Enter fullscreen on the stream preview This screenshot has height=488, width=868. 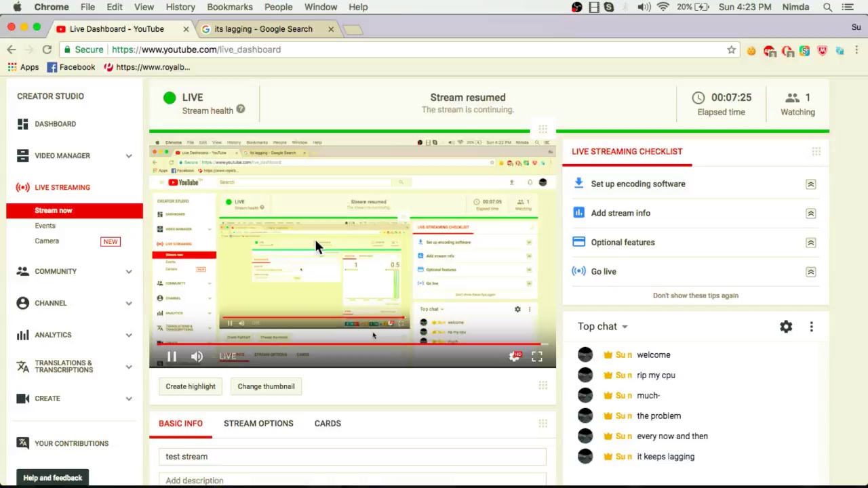pos(537,357)
